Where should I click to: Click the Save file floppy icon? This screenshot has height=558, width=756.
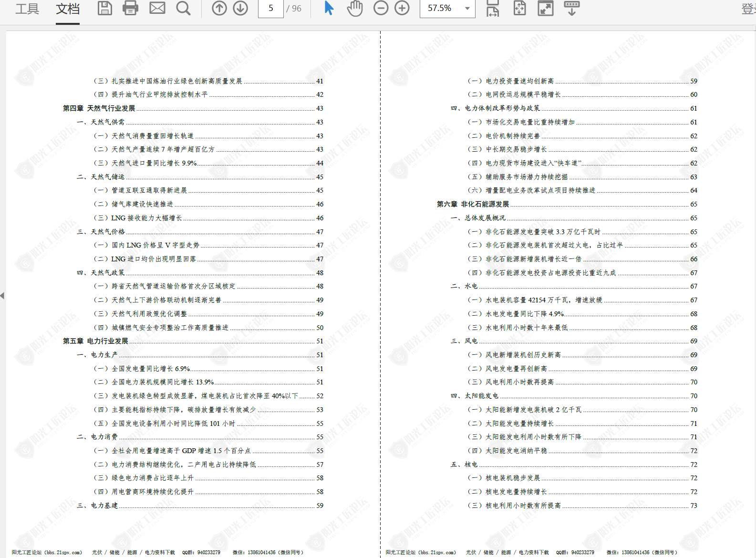tap(104, 8)
